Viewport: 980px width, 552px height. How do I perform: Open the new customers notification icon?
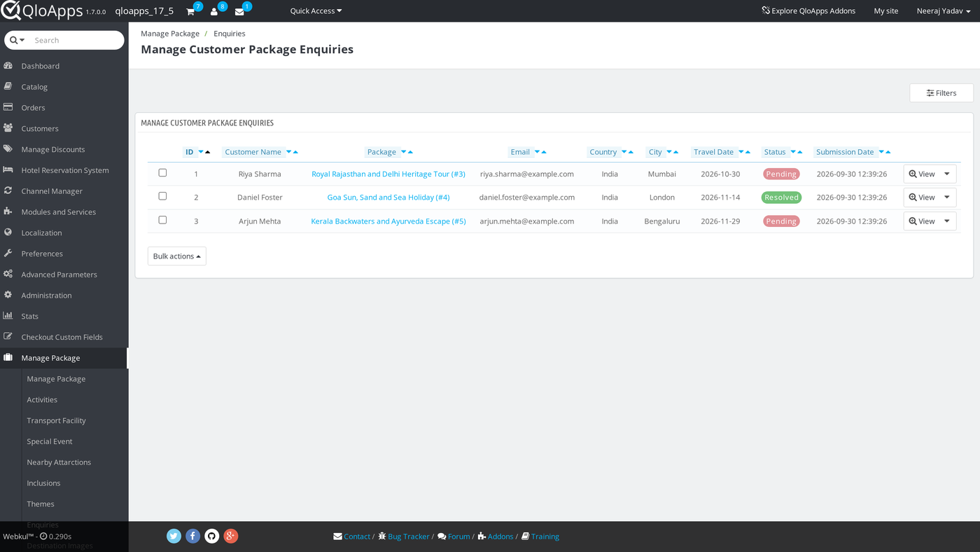click(x=215, y=11)
